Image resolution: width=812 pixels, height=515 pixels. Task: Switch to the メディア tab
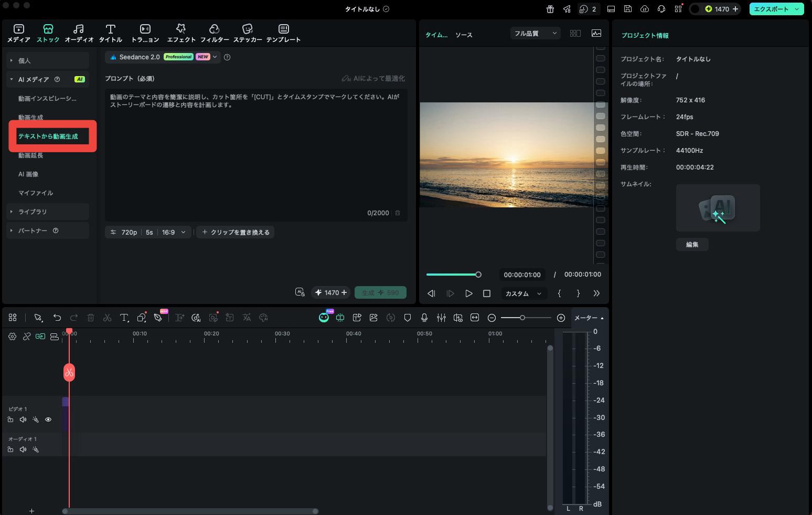coord(19,33)
